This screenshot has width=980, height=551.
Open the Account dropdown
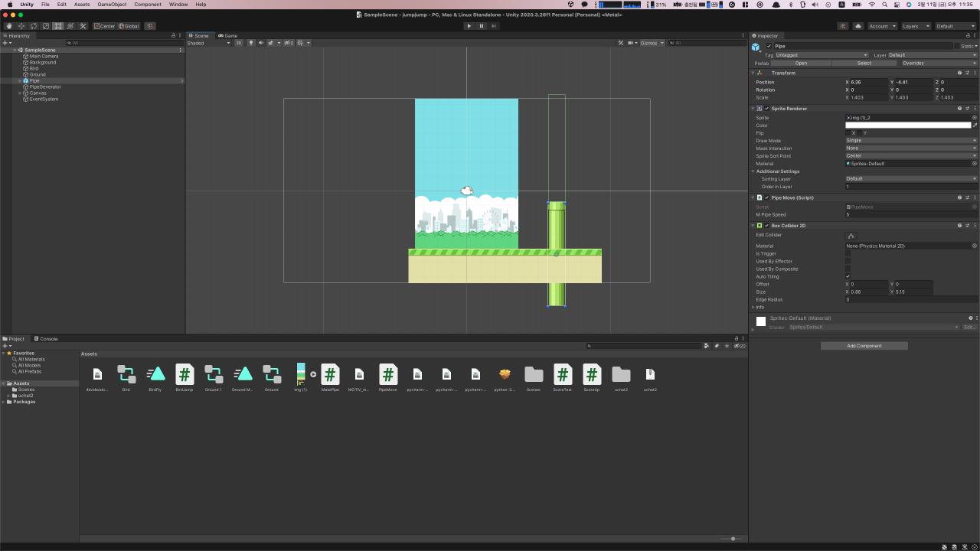click(x=882, y=26)
